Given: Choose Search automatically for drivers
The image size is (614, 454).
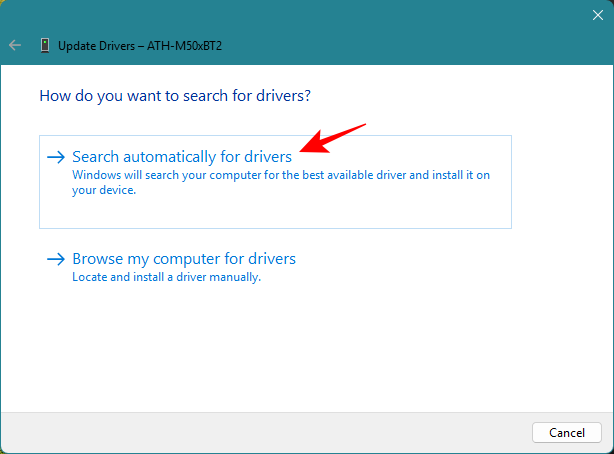Looking at the screenshot, I should click(x=275, y=182).
